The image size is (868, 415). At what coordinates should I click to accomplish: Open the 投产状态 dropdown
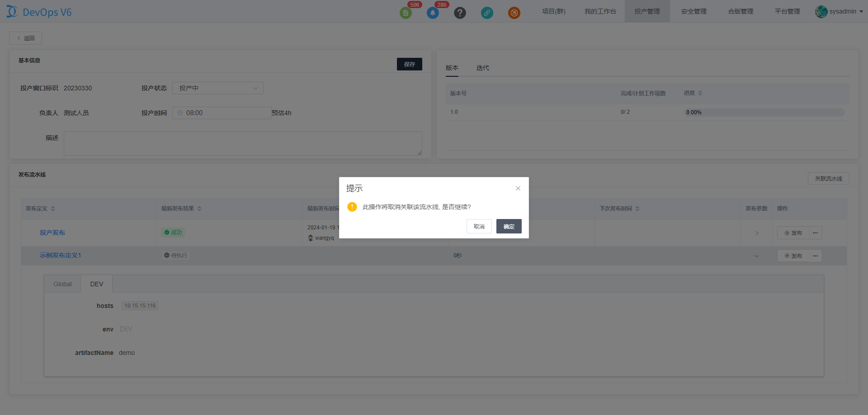coord(217,88)
